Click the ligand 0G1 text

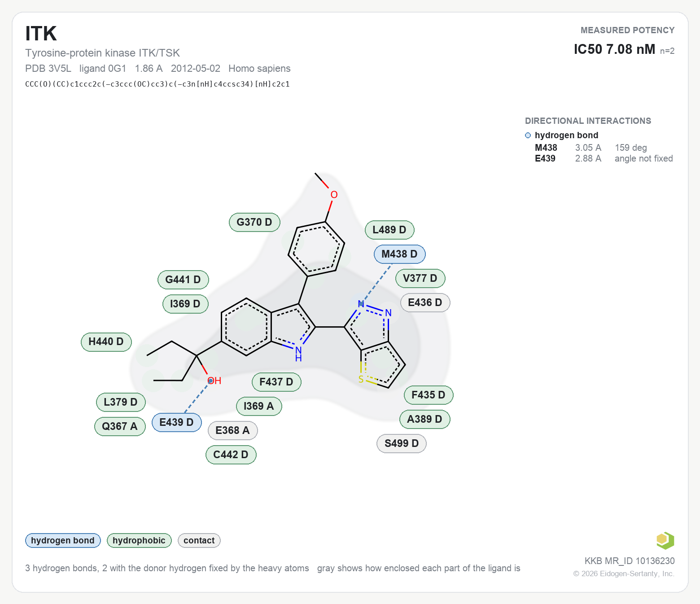coord(103,69)
